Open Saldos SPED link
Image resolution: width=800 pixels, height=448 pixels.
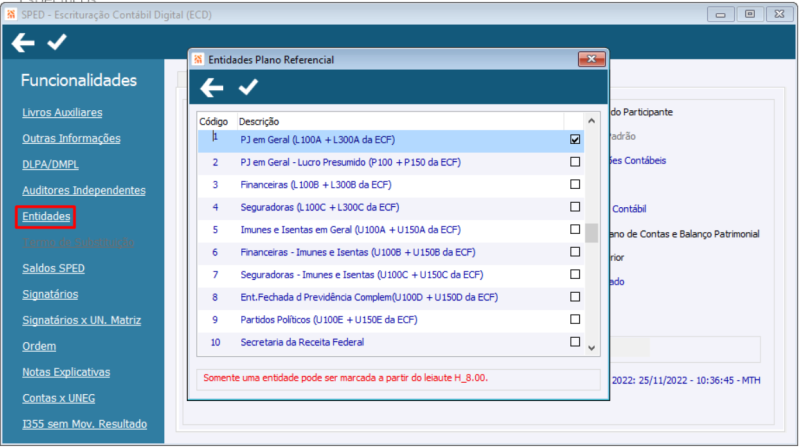coord(54,268)
